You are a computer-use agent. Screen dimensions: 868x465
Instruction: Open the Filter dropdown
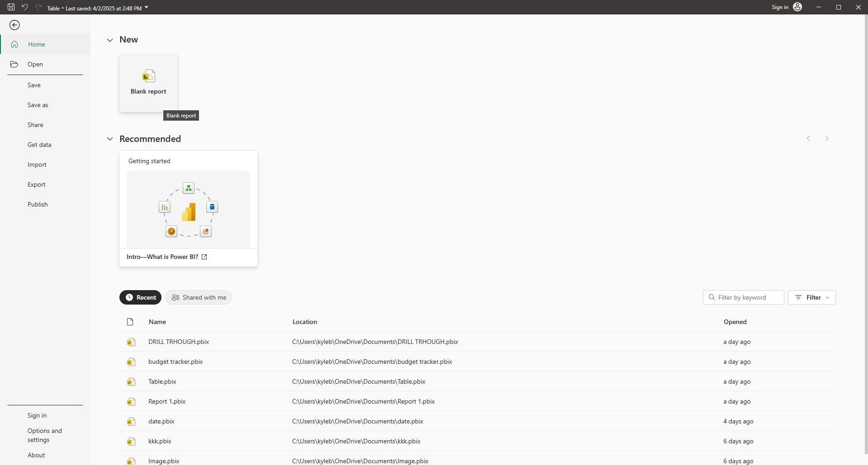coord(811,297)
